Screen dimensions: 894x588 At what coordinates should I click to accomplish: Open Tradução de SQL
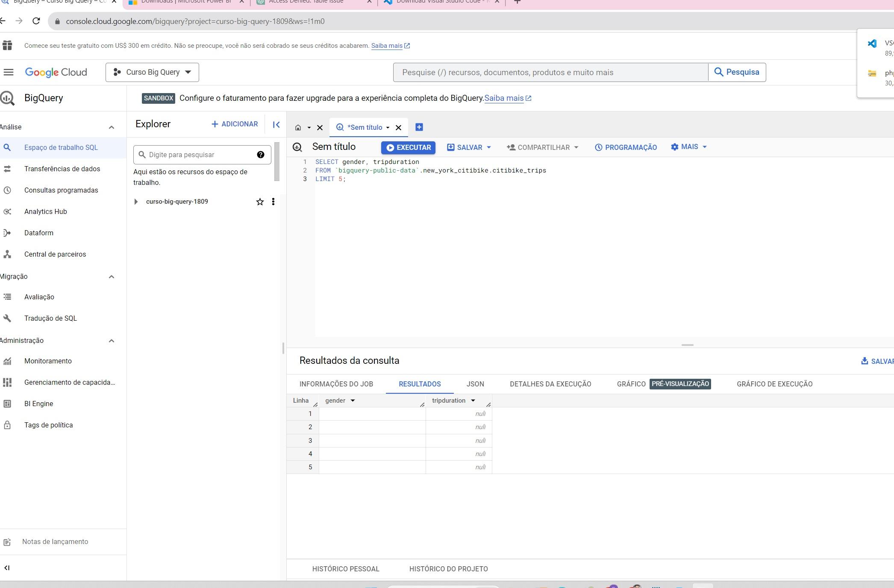tap(50, 318)
